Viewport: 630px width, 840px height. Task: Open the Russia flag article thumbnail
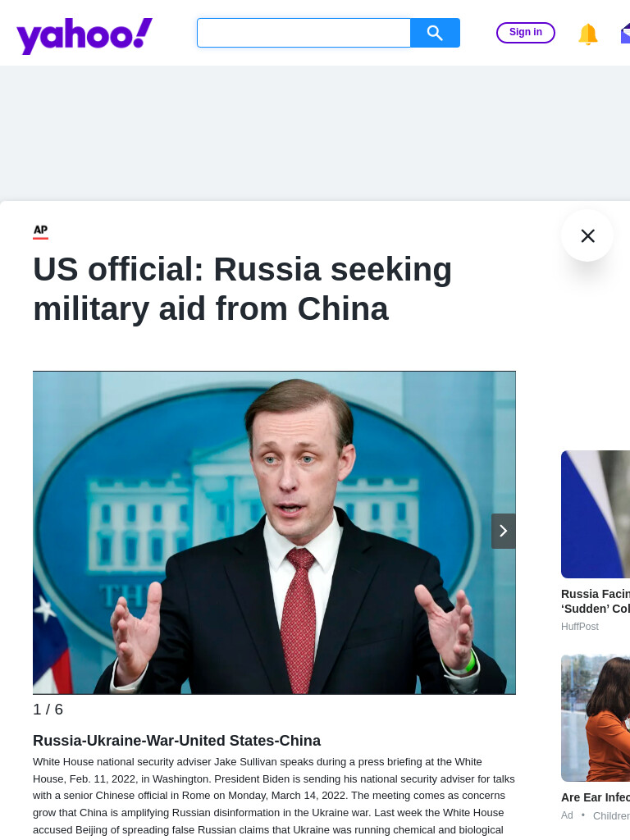click(596, 514)
